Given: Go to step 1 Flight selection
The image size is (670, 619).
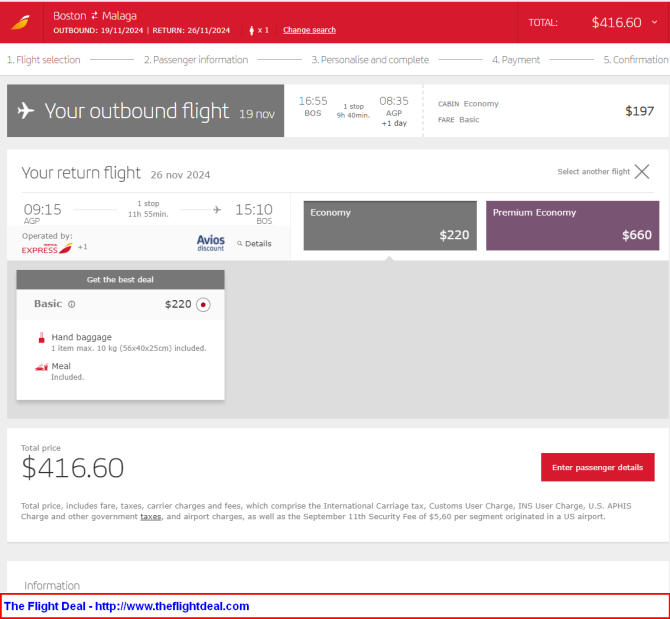Looking at the screenshot, I should [x=44, y=60].
